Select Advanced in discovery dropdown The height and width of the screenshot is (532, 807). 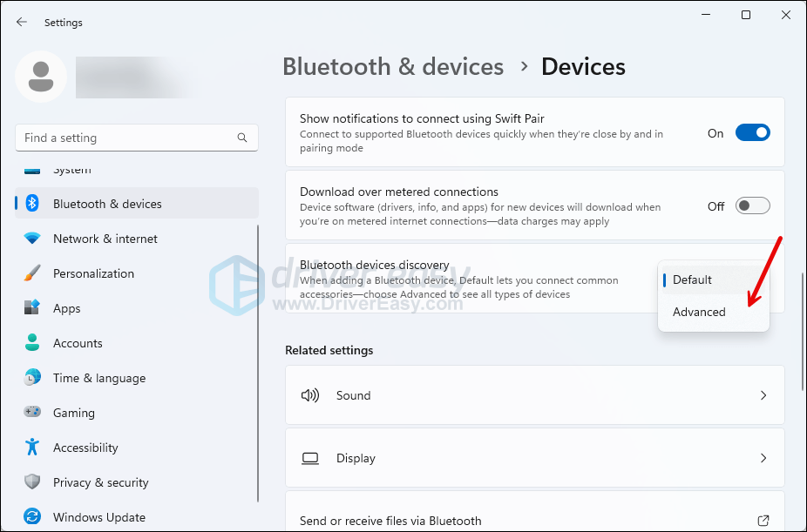coord(699,312)
